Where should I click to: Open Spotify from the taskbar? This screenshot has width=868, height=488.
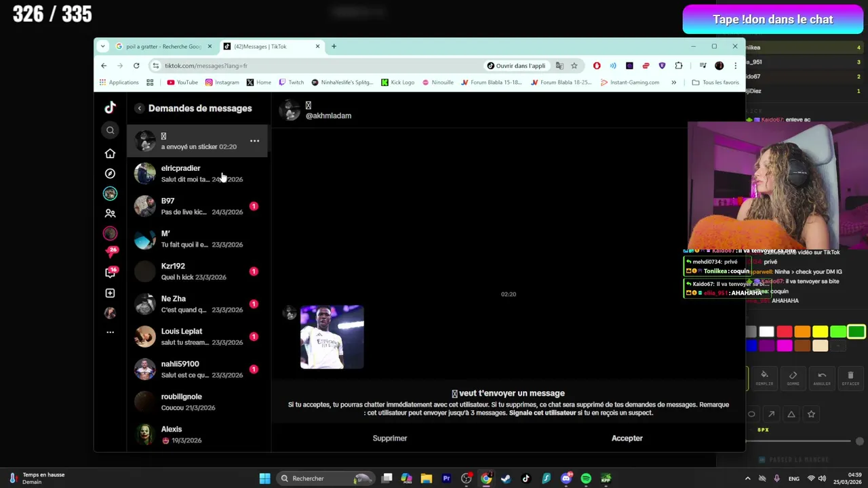coord(586,479)
